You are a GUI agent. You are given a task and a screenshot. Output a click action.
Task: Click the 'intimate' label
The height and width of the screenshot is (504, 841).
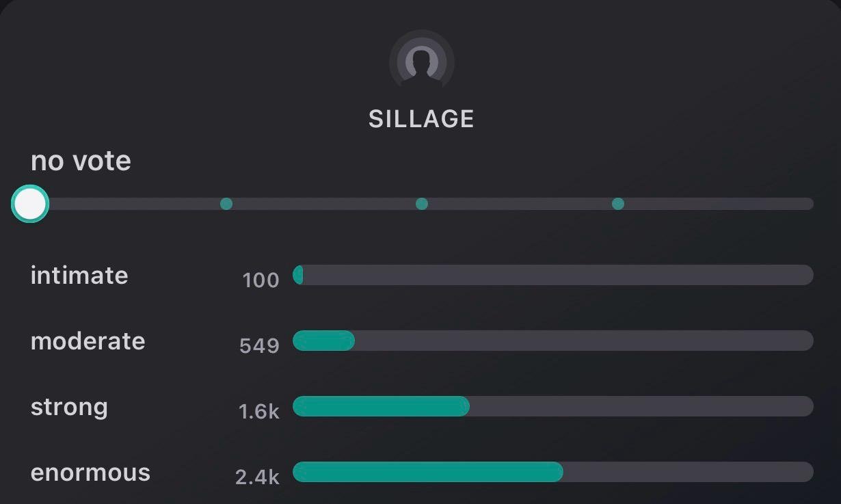[x=79, y=276]
